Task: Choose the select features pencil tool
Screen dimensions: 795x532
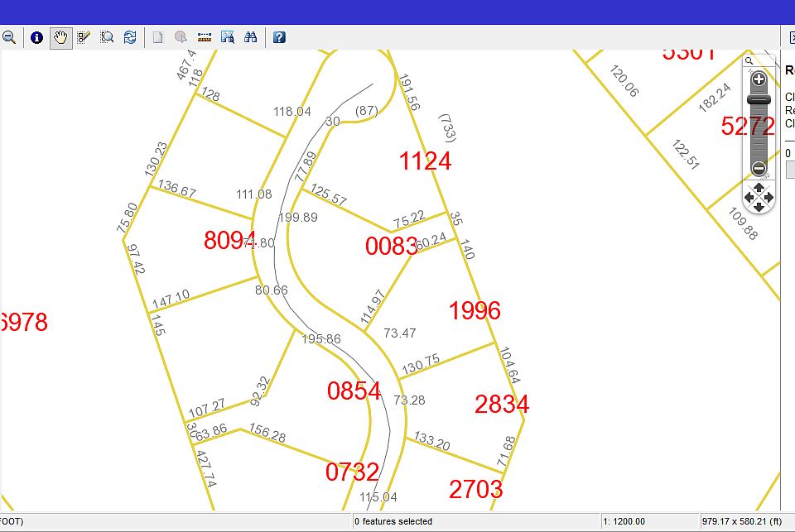Action: pos(84,37)
